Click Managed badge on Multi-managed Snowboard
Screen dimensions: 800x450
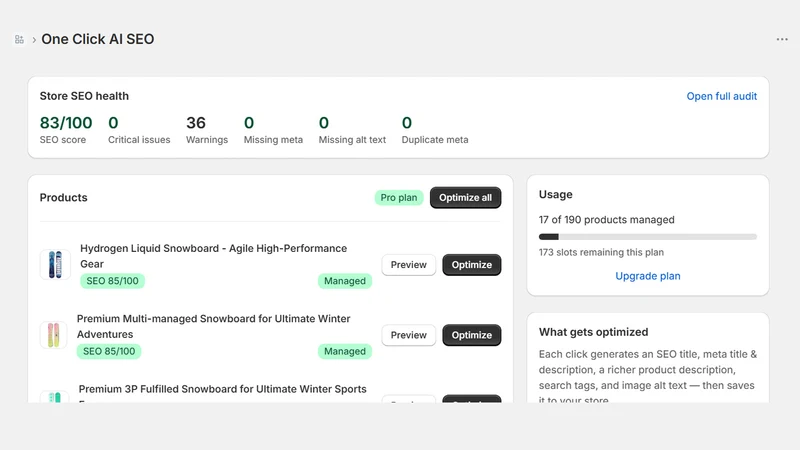[x=345, y=352]
